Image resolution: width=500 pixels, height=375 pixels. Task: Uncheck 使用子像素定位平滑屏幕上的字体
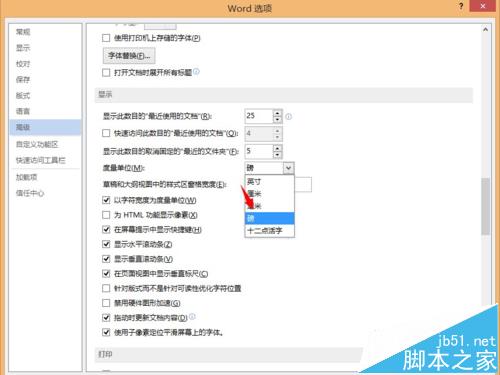point(106,332)
